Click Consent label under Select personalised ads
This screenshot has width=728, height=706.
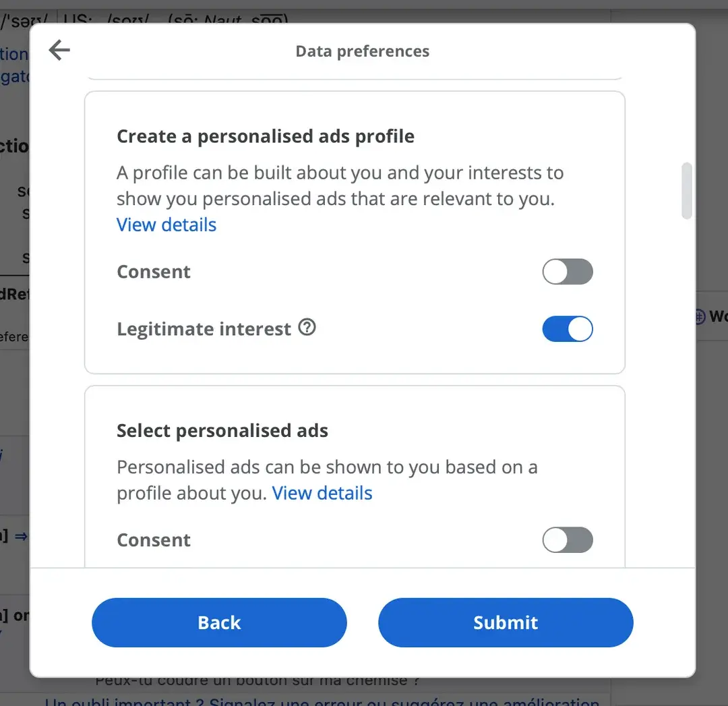click(154, 540)
